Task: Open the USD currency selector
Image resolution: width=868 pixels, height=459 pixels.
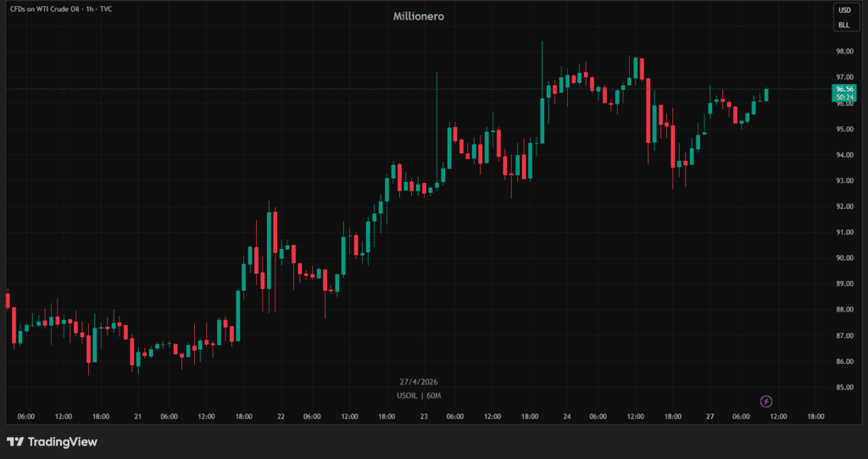Action: click(844, 10)
